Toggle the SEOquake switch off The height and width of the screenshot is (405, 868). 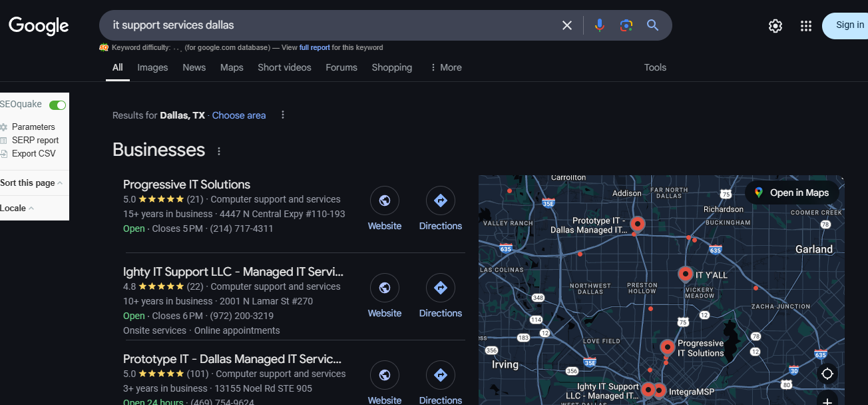click(x=58, y=105)
